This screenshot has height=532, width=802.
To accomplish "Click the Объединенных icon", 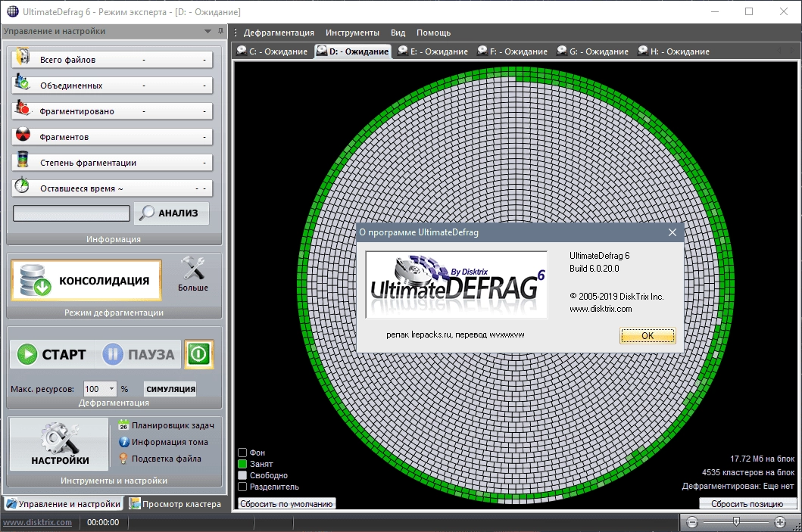I will click(22, 82).
